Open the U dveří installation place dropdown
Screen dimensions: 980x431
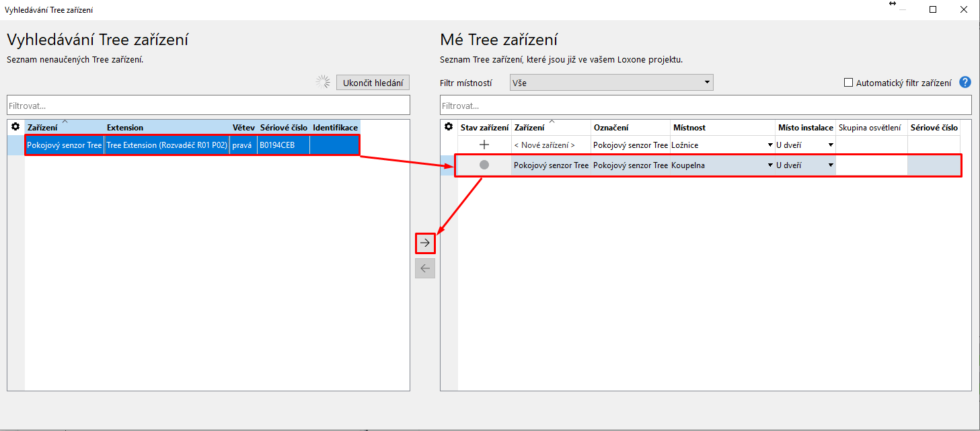[x=830, y=165]
